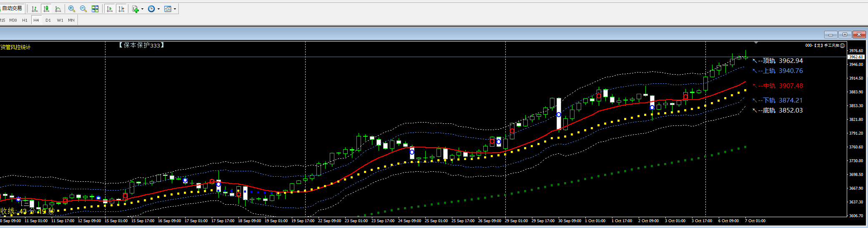Click the 底轨 3852.03 label
Viewport: 868px width, 228px height.
click(x=778, y=110)
